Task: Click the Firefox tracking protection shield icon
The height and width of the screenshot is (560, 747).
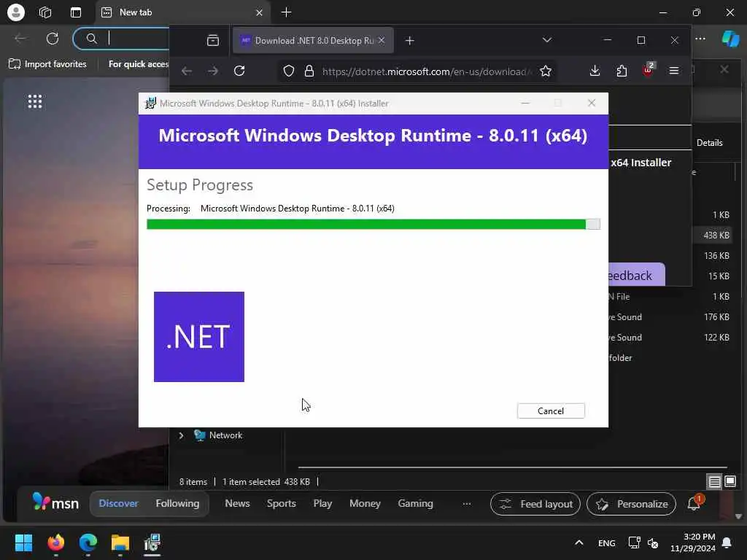Action: (289, 71)
